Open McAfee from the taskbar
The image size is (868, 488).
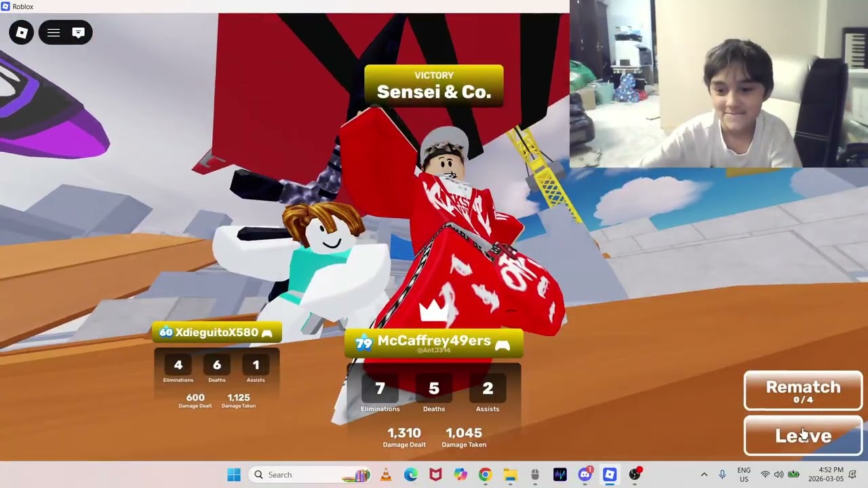pos(435,474)
